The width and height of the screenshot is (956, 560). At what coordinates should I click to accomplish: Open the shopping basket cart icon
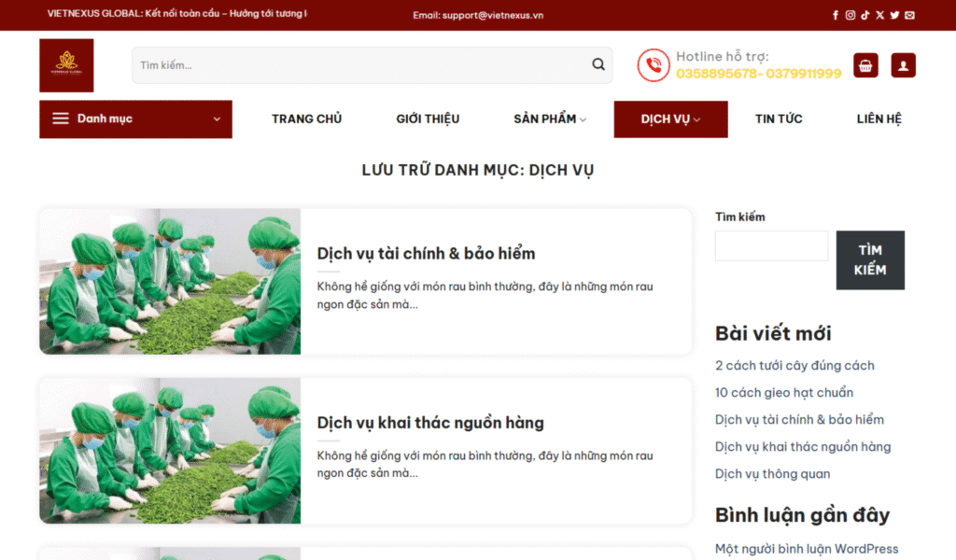[x=865, y=65]
